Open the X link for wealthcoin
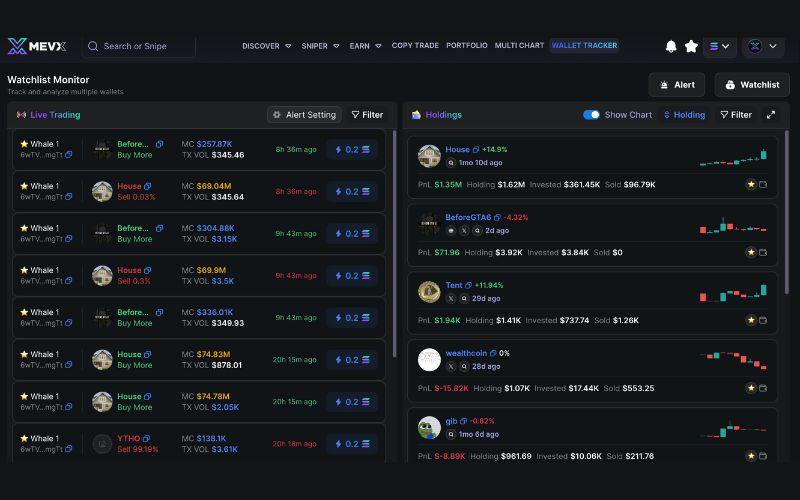The height and width of the screenshot is (500, 800). [x=451, y=366]
